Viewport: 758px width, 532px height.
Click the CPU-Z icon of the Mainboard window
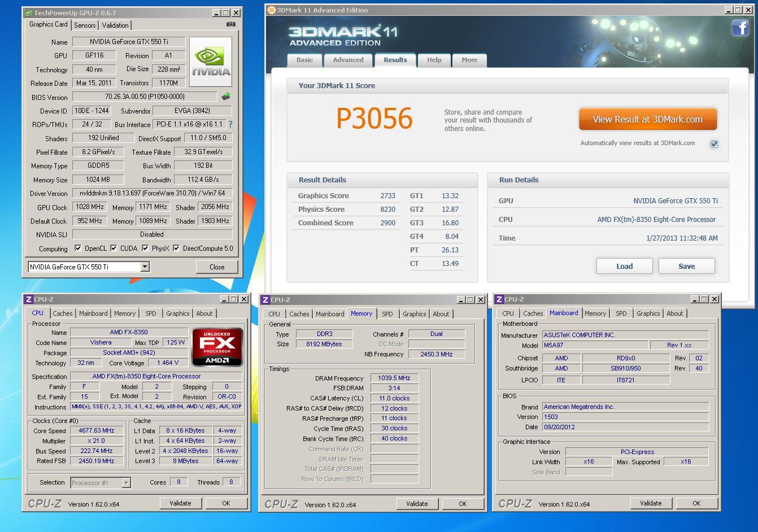click(499, 299)
